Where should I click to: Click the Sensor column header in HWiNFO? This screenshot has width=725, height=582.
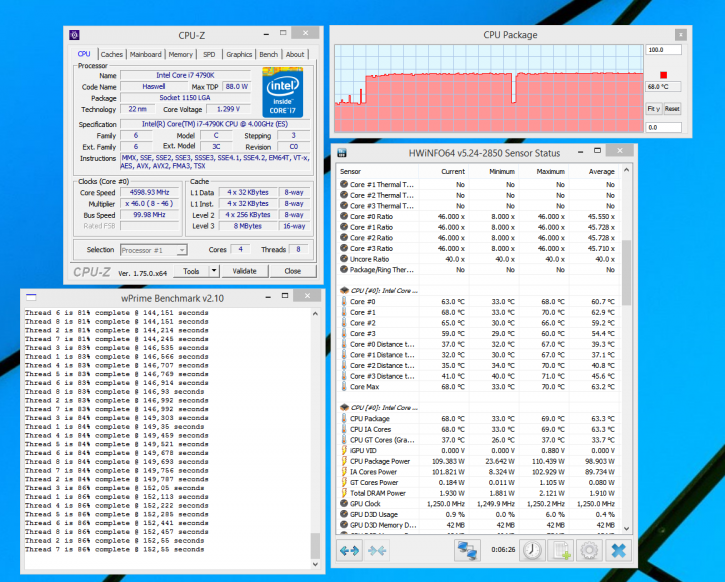378,172
